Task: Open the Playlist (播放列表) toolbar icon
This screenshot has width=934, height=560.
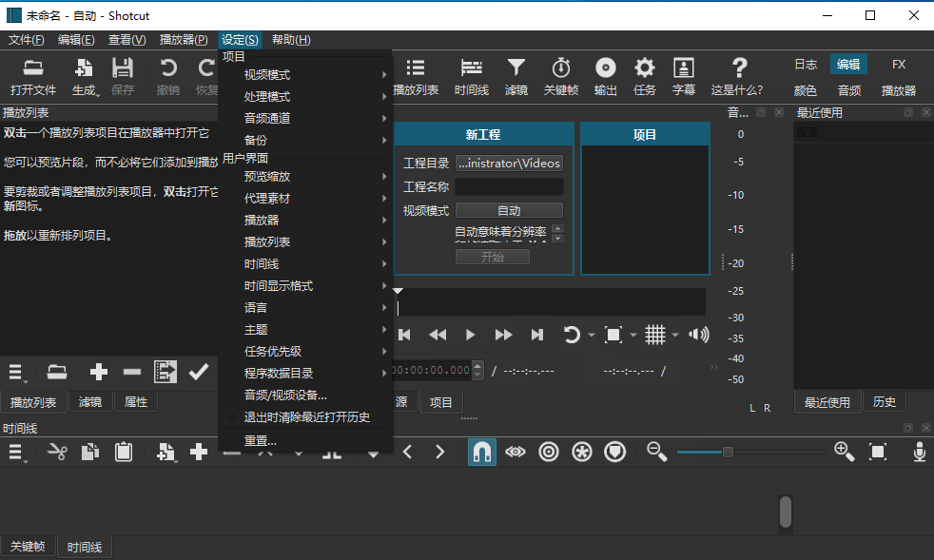Action: point(416,76)
